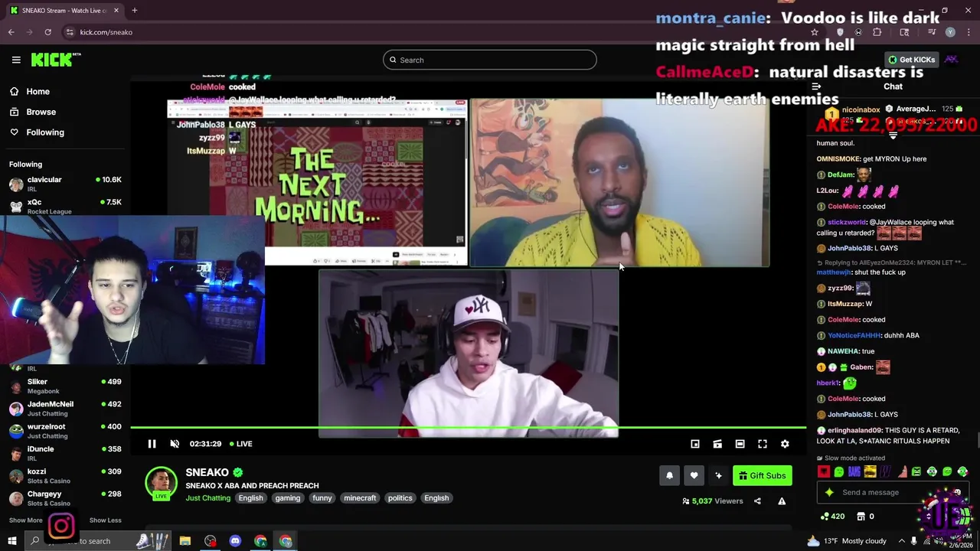Show hidden system tray icons
This screenshot has height=551, width=980.
[x=901, y=541]
